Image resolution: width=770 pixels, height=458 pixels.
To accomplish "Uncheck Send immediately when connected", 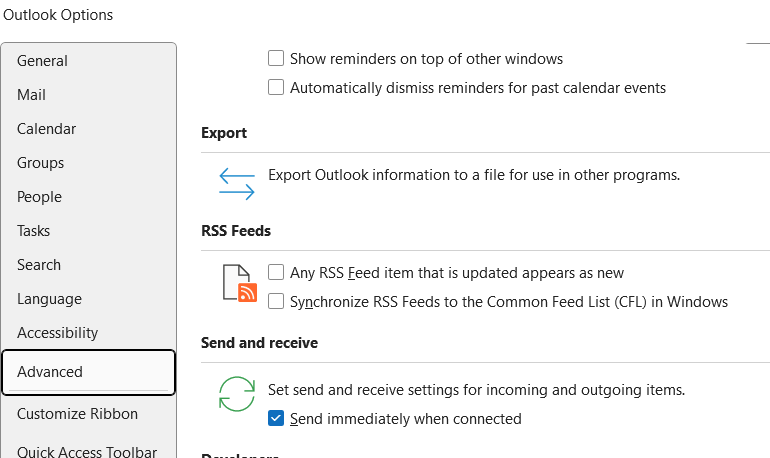I will (x=276, y=418).
